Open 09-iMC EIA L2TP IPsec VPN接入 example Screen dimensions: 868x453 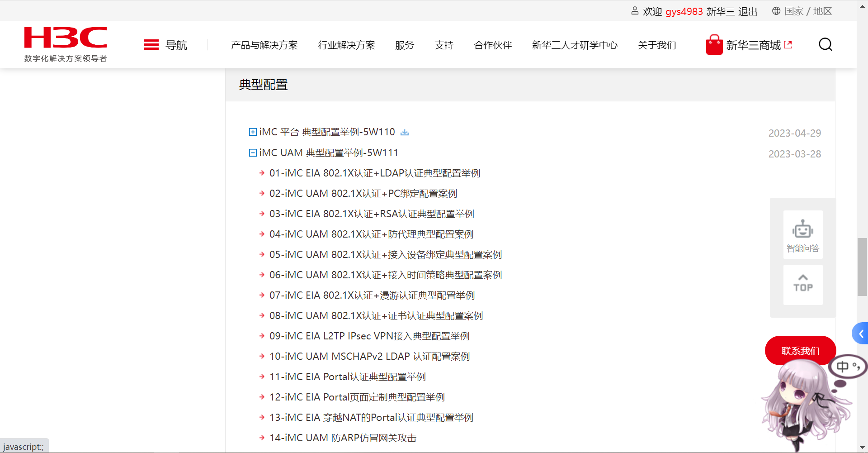pyautogui.click(x=369, y=336)
